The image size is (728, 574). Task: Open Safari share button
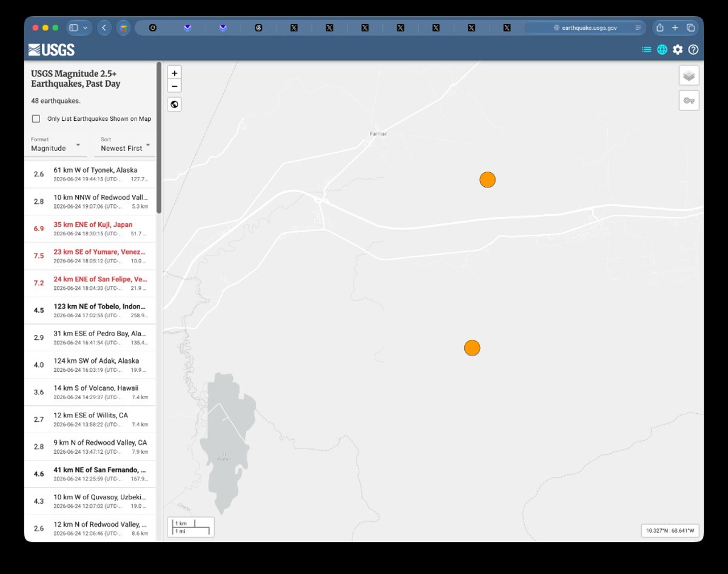(x=660, y=28)
